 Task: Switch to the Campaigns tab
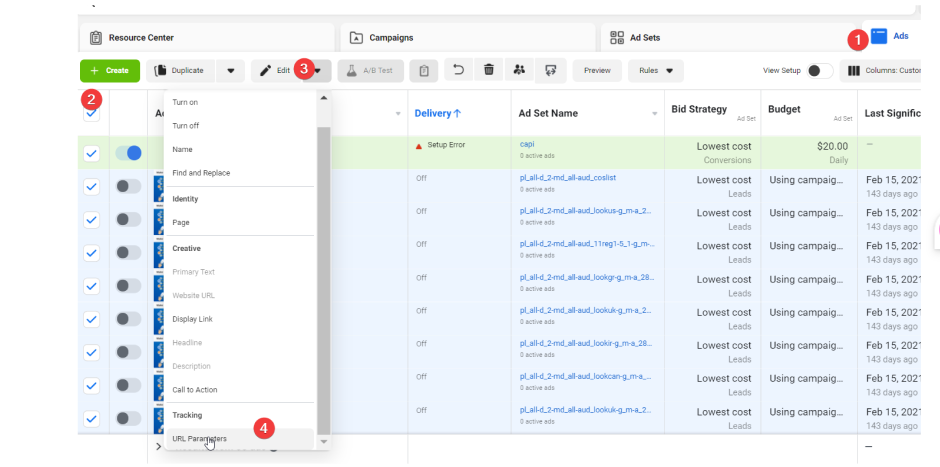coord(391,38)
